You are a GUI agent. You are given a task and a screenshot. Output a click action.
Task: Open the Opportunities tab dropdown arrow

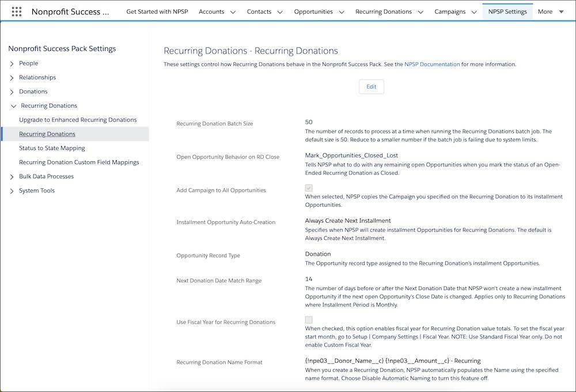pos(342,12)
